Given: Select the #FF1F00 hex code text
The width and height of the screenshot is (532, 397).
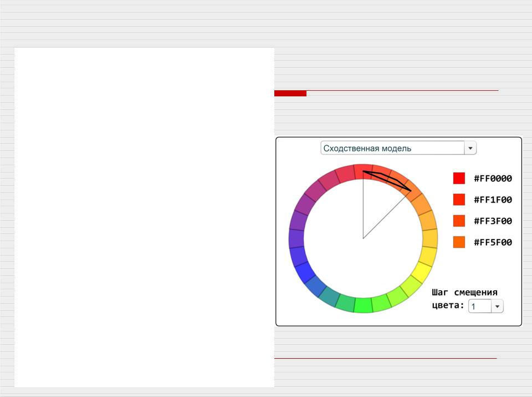Looking at the screenshot, I should tap(493, 200).
